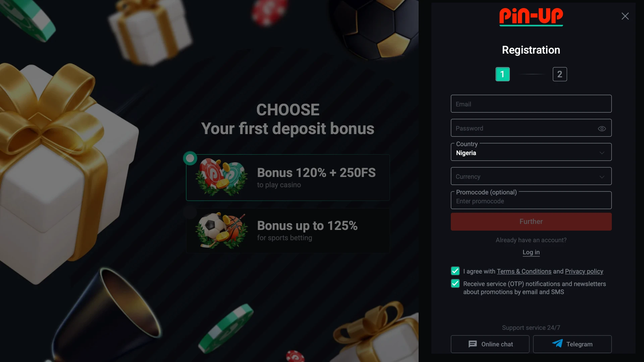Image resolution: width=644 pixels, height=362 pixels.
Task: Select the Bonus up to 125% radio option
Action: pos(190,213)
